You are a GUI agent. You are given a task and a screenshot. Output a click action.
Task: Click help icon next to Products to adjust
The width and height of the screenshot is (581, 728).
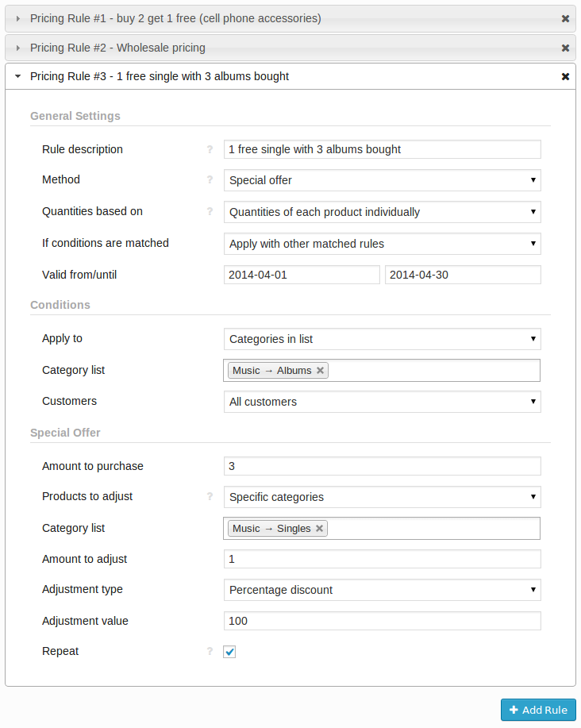point(210,497)
